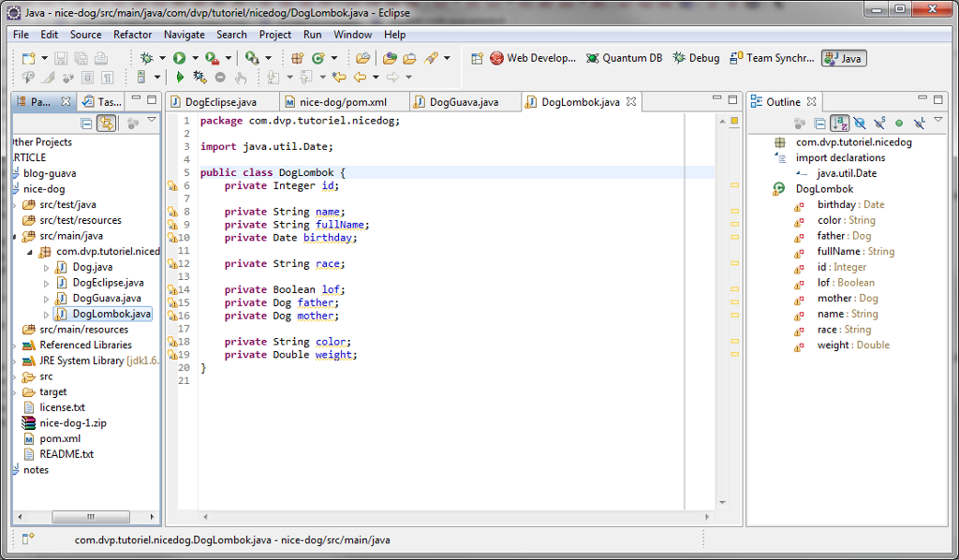Open the Web Development perspective
Viewport: 959px width, 560px height.
point(532,58)
